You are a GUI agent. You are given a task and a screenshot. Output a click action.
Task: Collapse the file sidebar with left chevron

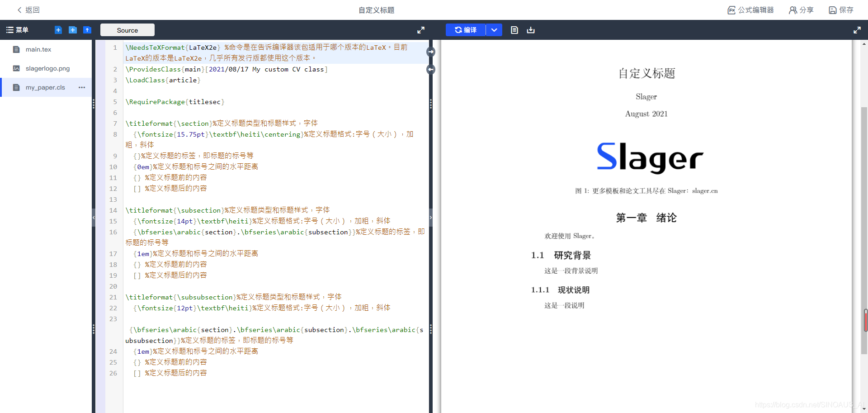point(94,218)
